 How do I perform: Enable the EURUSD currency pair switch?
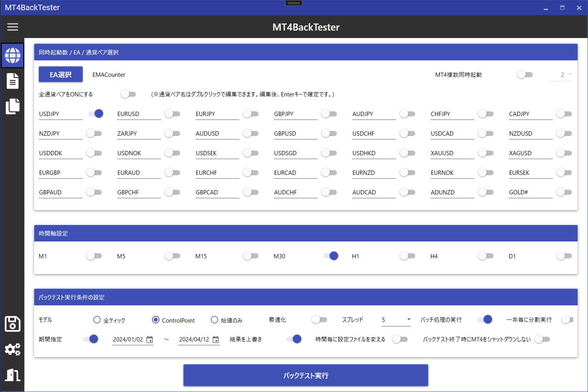coord(172,114)
